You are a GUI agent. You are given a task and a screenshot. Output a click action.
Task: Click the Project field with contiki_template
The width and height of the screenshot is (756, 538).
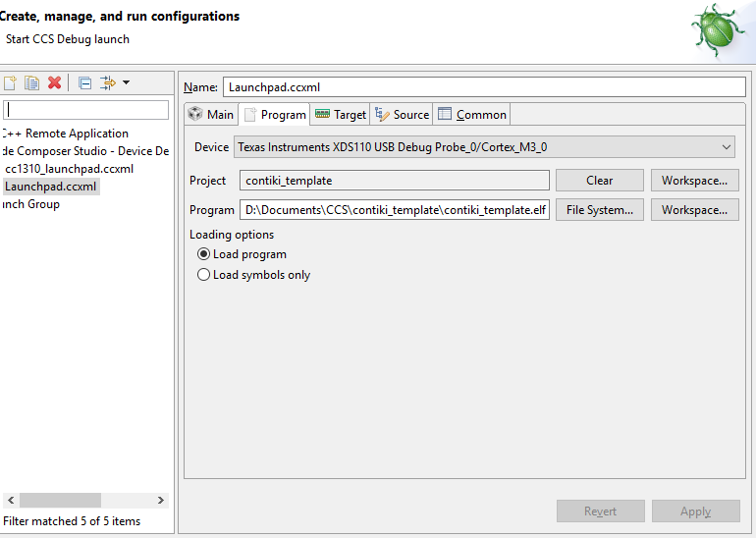(x=395, y=181)
